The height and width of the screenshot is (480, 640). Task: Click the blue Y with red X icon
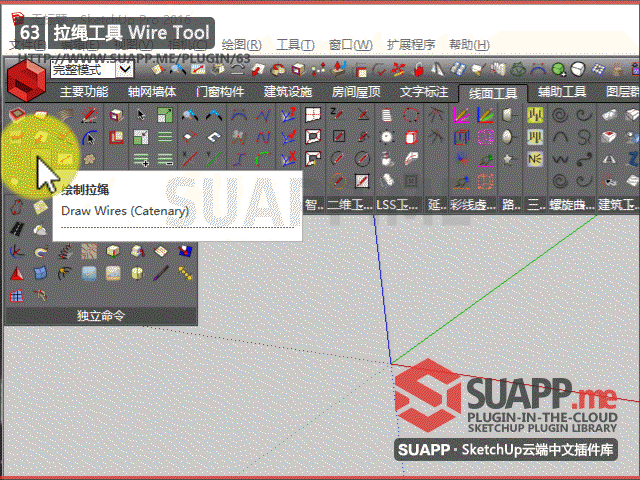click(x=289, y=159)
